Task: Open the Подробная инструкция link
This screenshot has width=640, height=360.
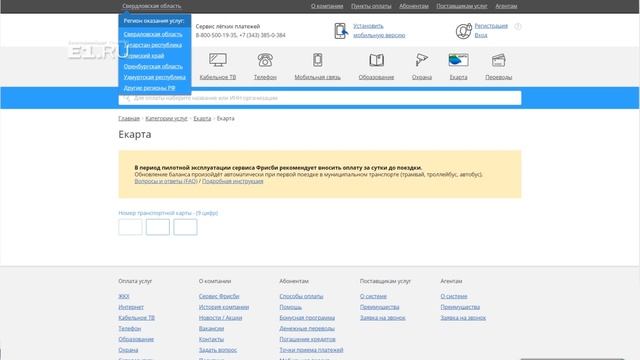Action: click(x=233, y=181)
